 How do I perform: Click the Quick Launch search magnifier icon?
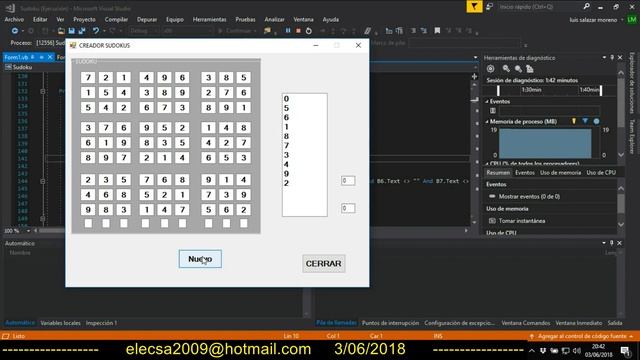pos(587,7)
